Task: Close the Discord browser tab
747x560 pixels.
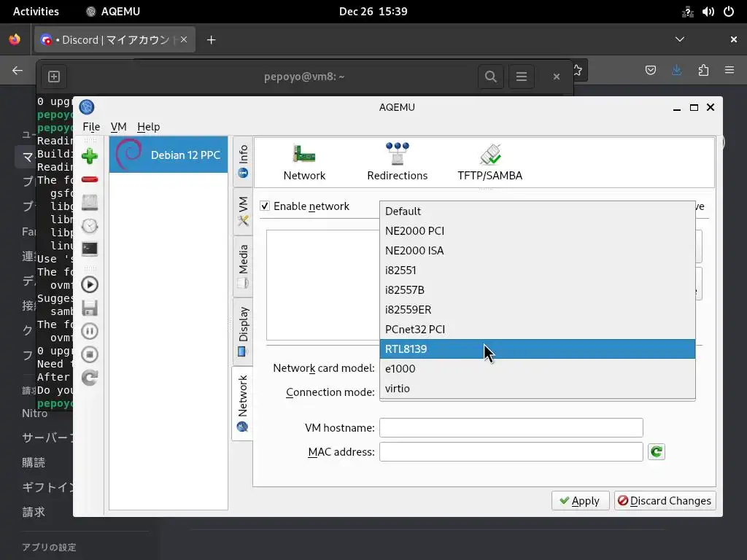Action: coord(184,39)
